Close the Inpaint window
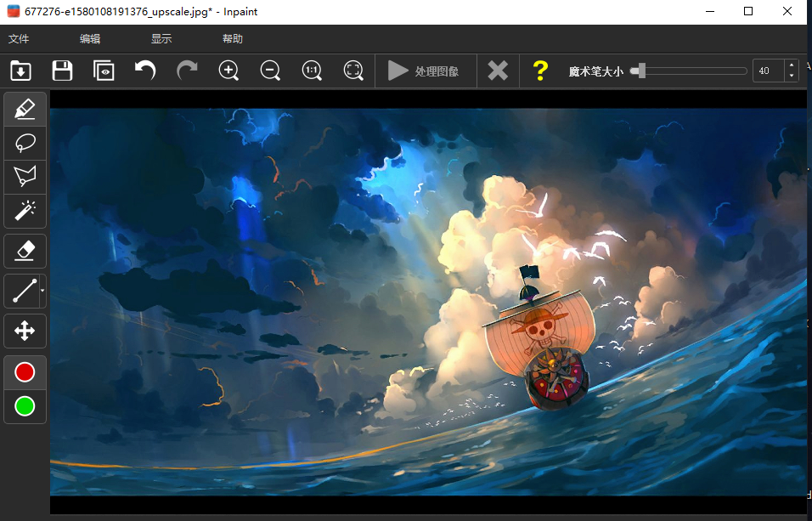 (787, 11)
